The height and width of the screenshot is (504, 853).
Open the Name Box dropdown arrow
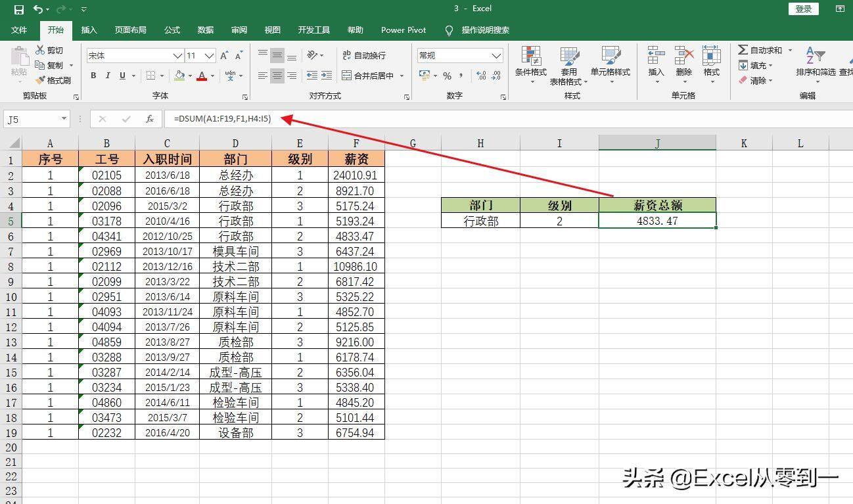[x=64, y=119]
